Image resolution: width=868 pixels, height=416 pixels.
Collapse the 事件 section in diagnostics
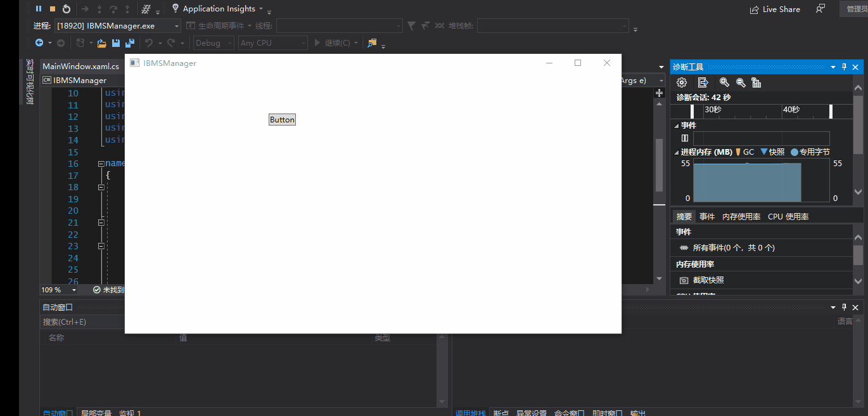[676, 126]
